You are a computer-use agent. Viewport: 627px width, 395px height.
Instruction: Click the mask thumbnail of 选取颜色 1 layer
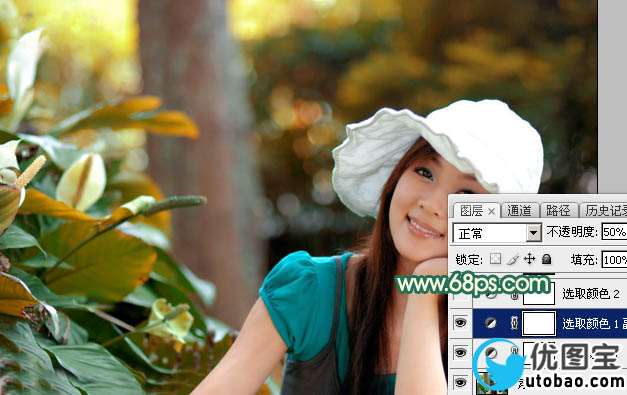click(x=539, y=323)
